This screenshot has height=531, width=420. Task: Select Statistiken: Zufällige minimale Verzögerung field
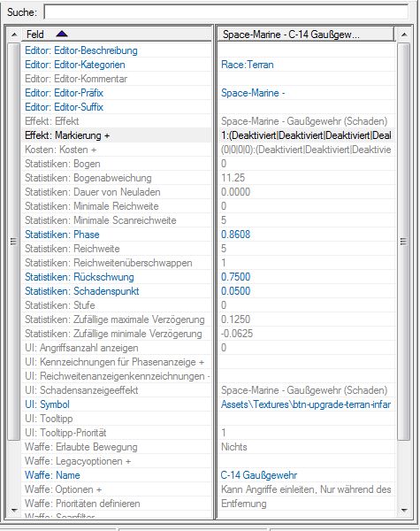[x=117, y=334]
